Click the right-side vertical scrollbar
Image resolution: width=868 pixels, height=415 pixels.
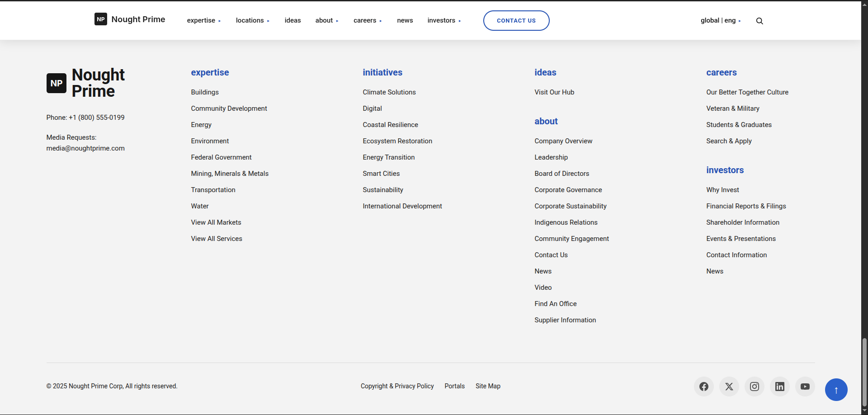864,371
